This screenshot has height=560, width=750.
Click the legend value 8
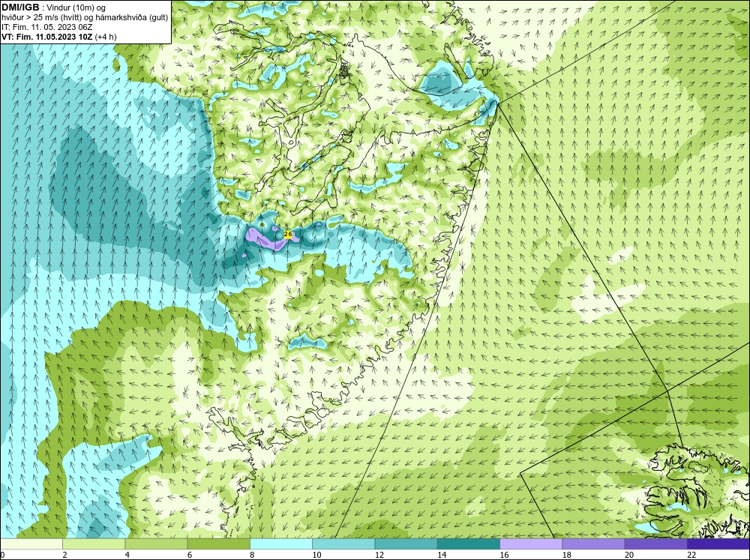252,555
